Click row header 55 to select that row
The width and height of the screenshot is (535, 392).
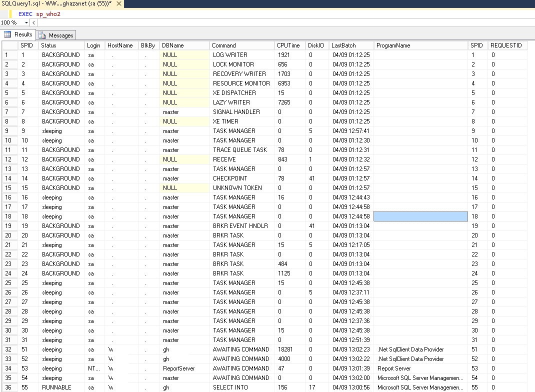click(x=7, y=387)
